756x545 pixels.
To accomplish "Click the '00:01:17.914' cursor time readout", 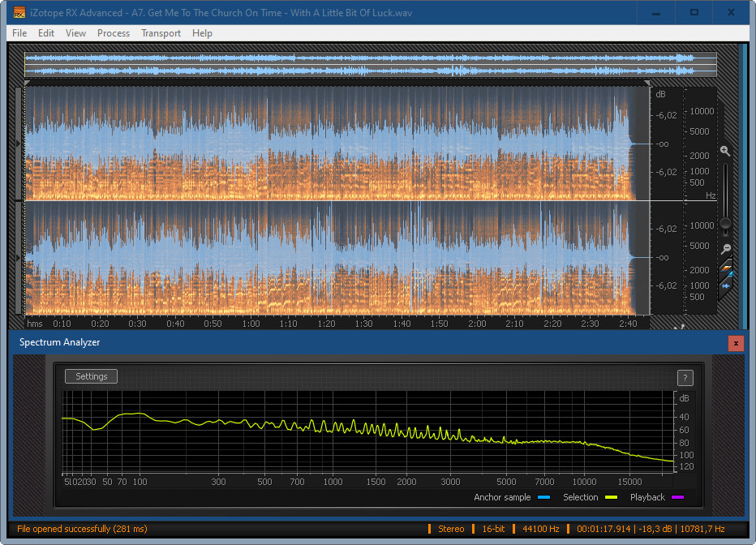I will [x=604, y=529].
